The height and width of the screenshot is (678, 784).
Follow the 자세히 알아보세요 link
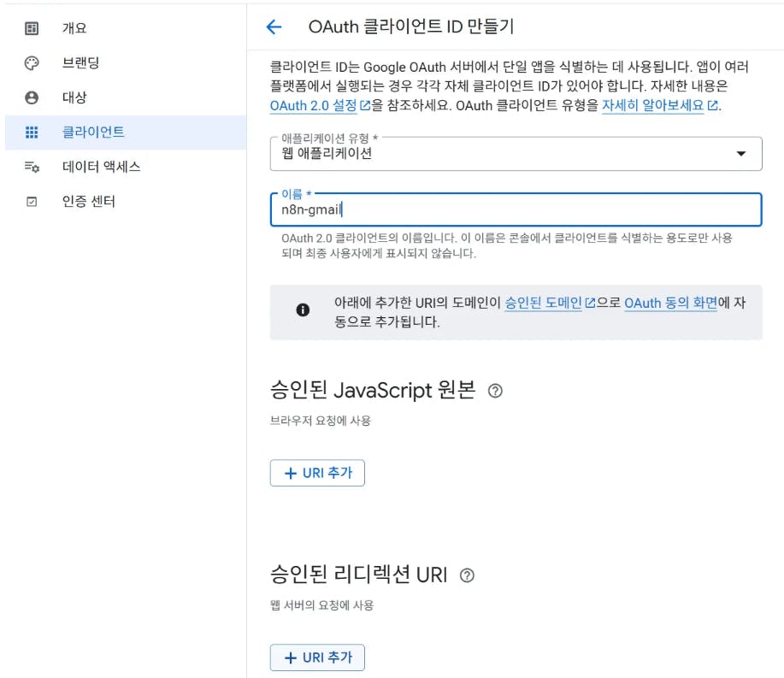pos(652,105)
